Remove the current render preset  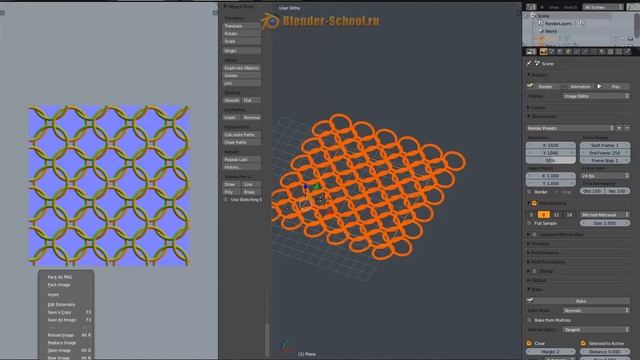(x=627, y=128)
